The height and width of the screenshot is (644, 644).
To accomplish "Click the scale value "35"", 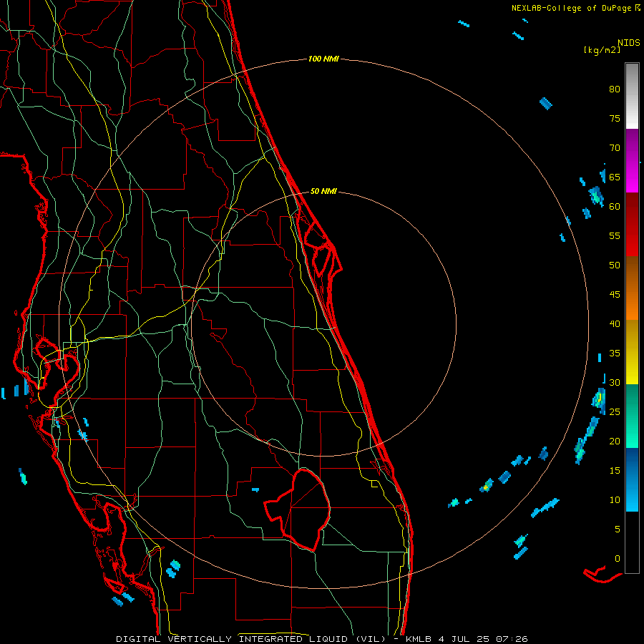I will 615,353.
